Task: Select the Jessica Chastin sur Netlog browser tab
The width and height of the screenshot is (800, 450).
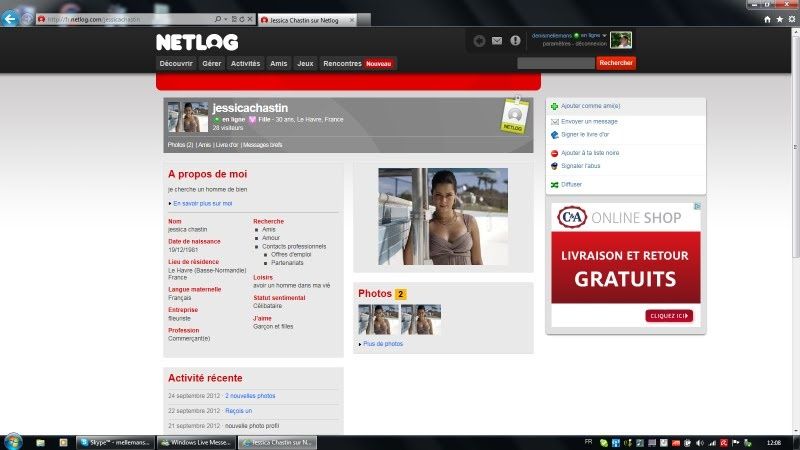Action: click(x=308, y=20)
